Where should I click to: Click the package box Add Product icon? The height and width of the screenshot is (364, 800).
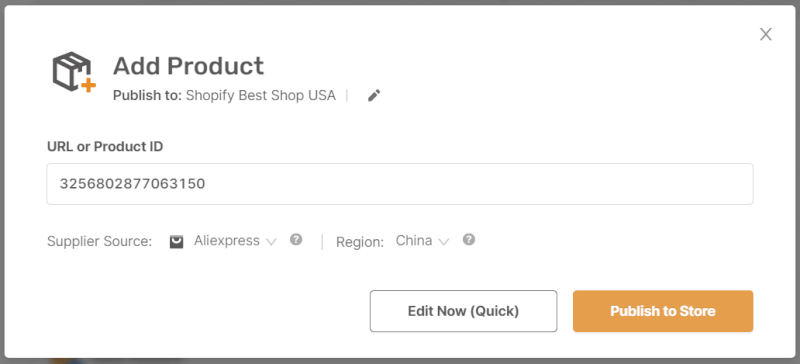[x=74, y=72]
